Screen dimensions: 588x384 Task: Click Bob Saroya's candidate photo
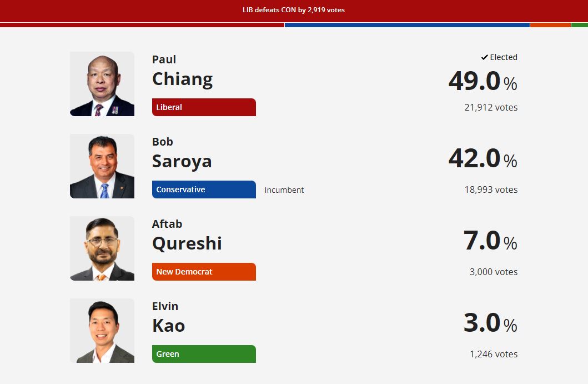coord(102,166)
